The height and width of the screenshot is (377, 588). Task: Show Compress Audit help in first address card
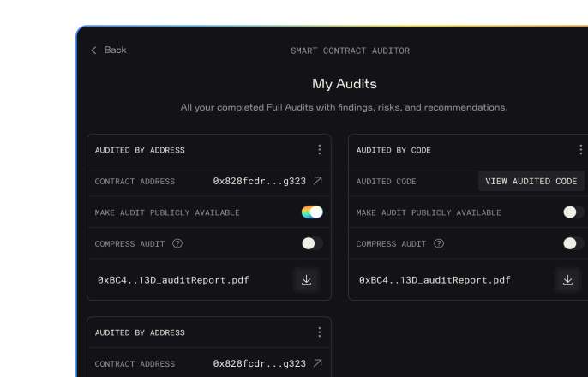tap(177, 243)
